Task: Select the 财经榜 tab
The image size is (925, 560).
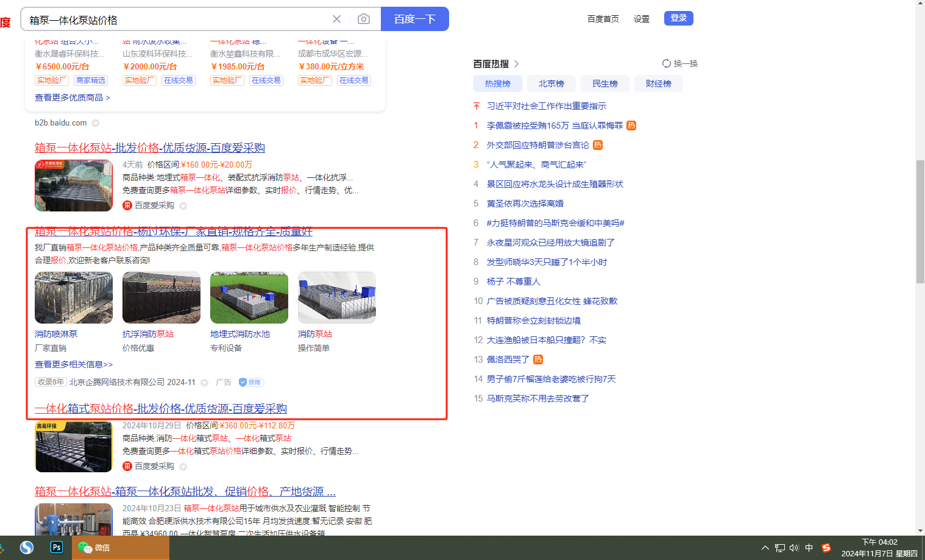Action: 658,83
